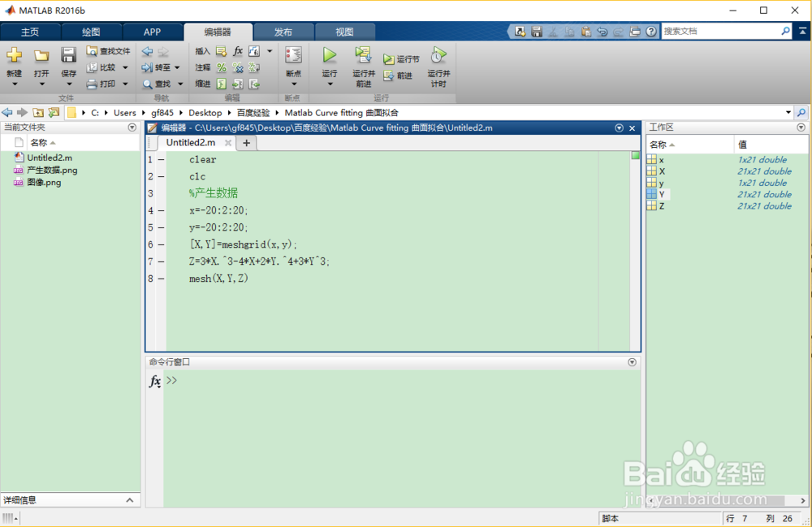Click the 转至 (Go To) button

[x=157, y=67]
